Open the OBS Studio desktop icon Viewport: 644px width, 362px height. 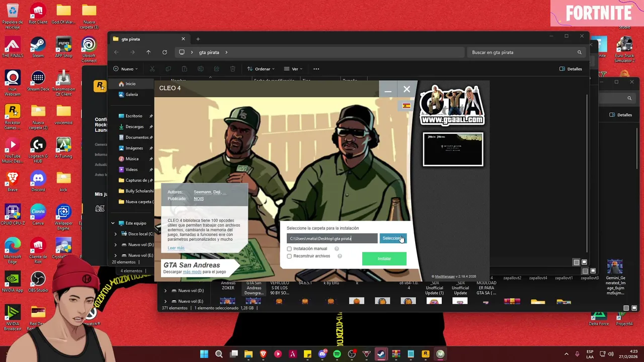click(x=38, y=282)
